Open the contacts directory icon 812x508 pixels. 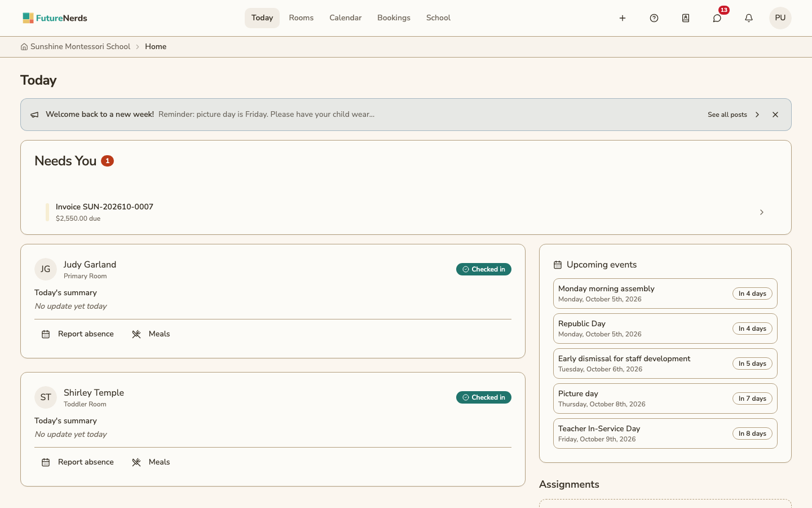coord(686,18)
